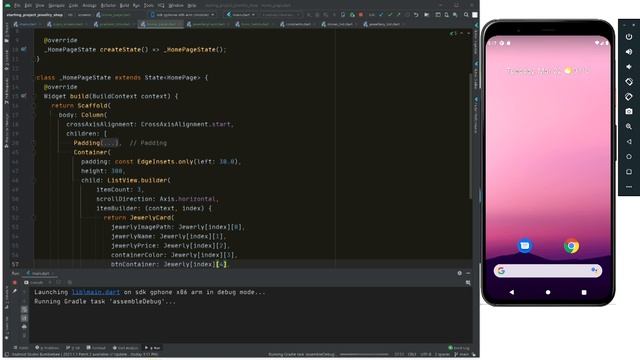Screen dimensions: 640x360
Task: Tap the Google Assistant mic in search bar
Action: tap(594, 270)
